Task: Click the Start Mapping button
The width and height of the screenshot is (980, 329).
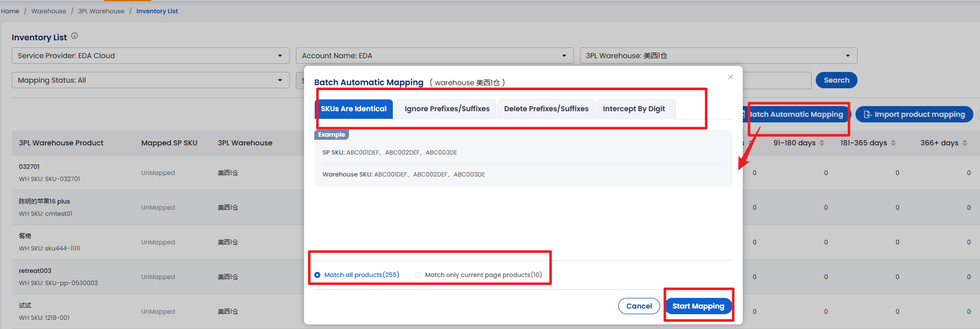Action: point(698,306)
